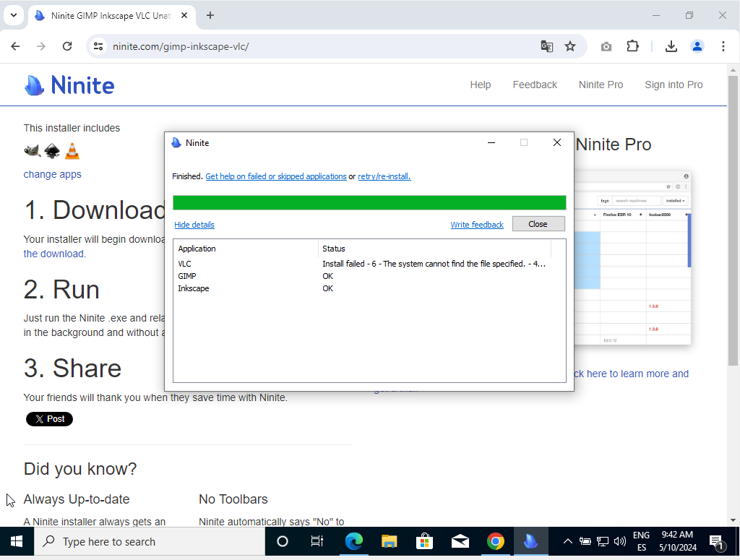Open Task View on the taskbar

[x=317, y=542]
